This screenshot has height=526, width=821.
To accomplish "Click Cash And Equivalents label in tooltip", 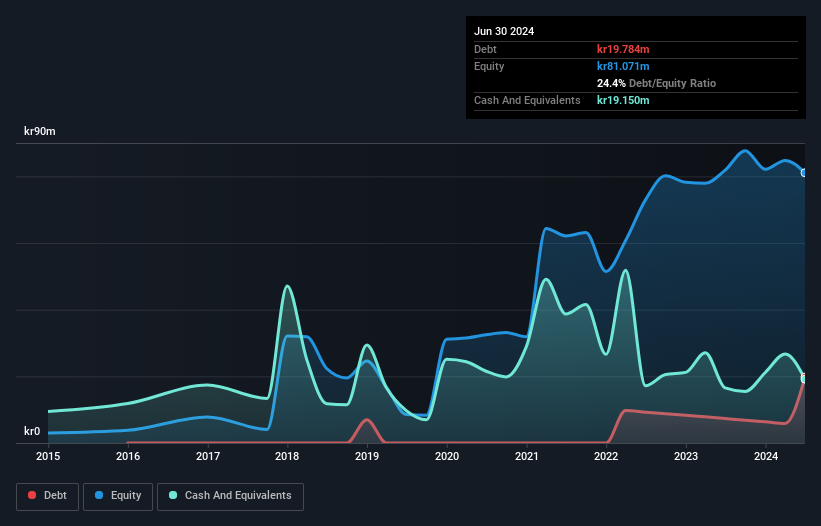I will (x=527, y=100).
